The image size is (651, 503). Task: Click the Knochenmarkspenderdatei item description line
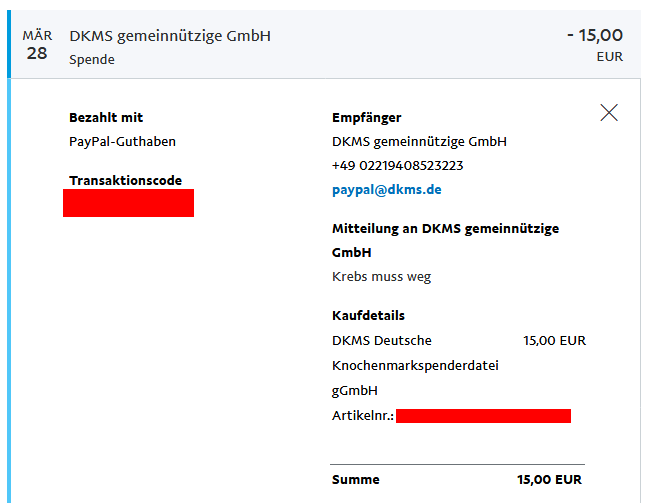(x=415, y=366)
